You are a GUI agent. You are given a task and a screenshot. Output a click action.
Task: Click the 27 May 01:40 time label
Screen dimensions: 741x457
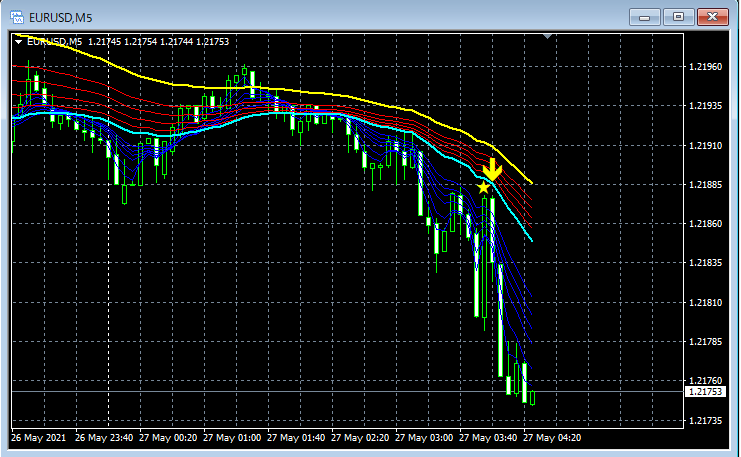pyautogui.click(x=296, y=438)
